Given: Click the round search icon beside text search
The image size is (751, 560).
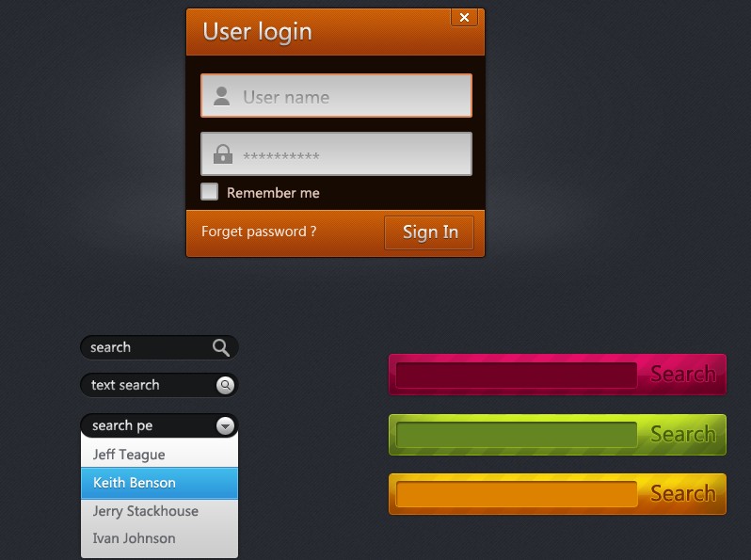Looking at the screenshot, I should coord(225,385).
